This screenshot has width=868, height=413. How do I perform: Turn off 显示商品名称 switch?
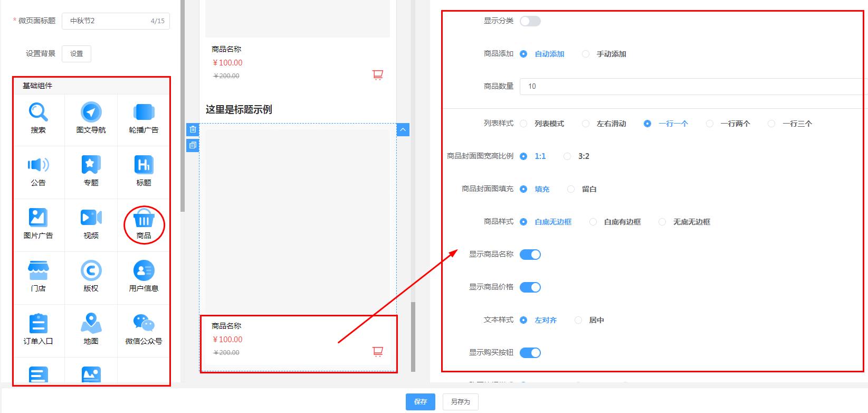coord(530,255)
